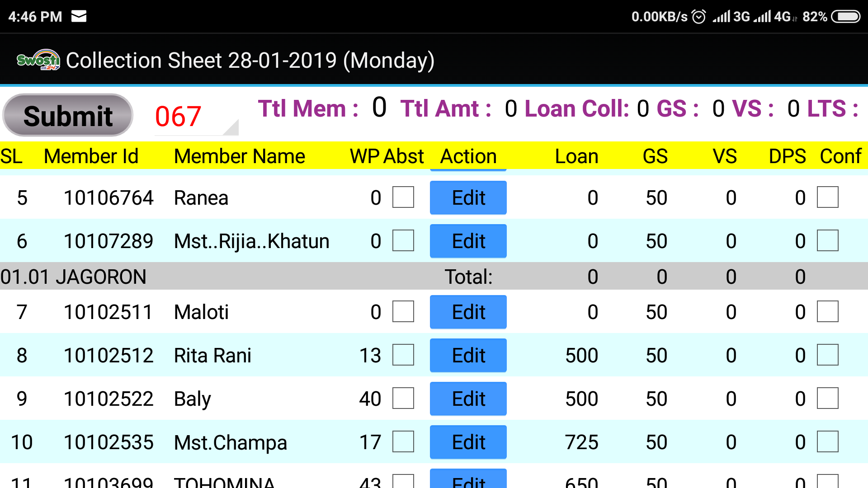Edit the entry for TOHOMINA
This screenshot has height=488, width=868.
click(468, 479)
